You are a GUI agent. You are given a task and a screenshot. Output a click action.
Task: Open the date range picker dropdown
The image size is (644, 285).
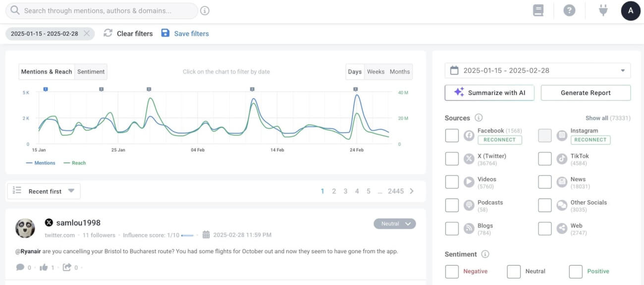(623, 70)
